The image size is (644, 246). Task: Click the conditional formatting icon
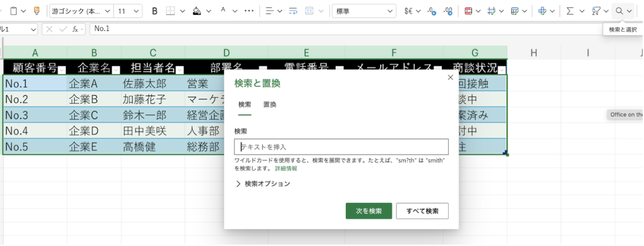click(468, 11)
